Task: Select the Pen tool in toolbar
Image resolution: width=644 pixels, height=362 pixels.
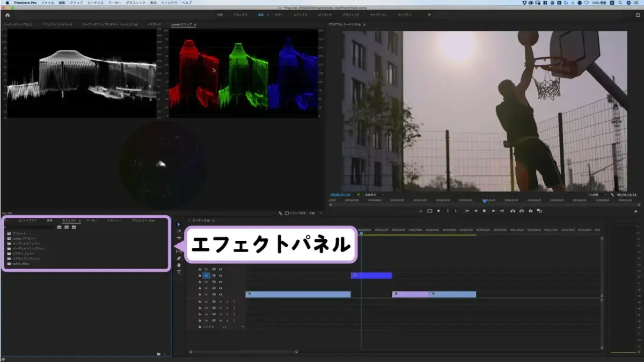Action: (179, 258)
